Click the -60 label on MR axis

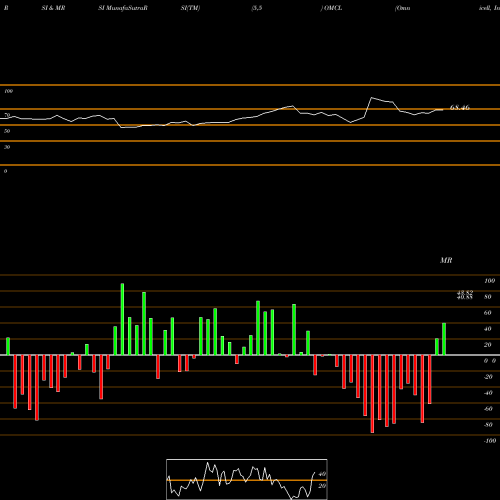488,409
